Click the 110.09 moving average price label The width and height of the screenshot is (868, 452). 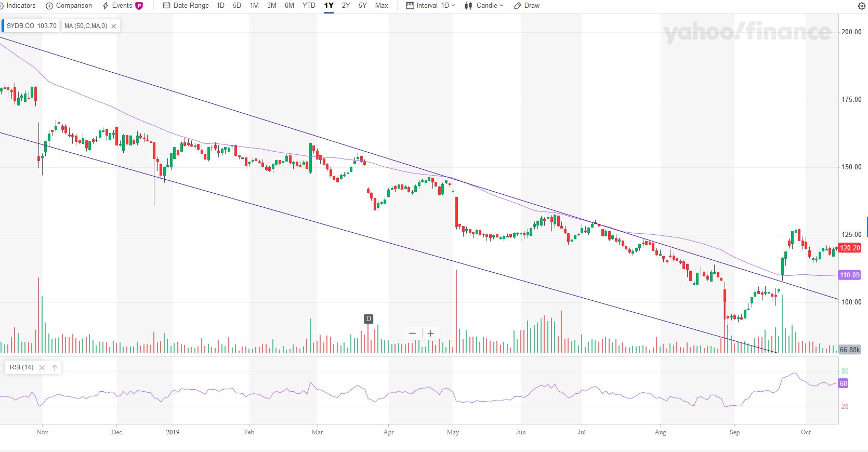[x=849, y=275]
